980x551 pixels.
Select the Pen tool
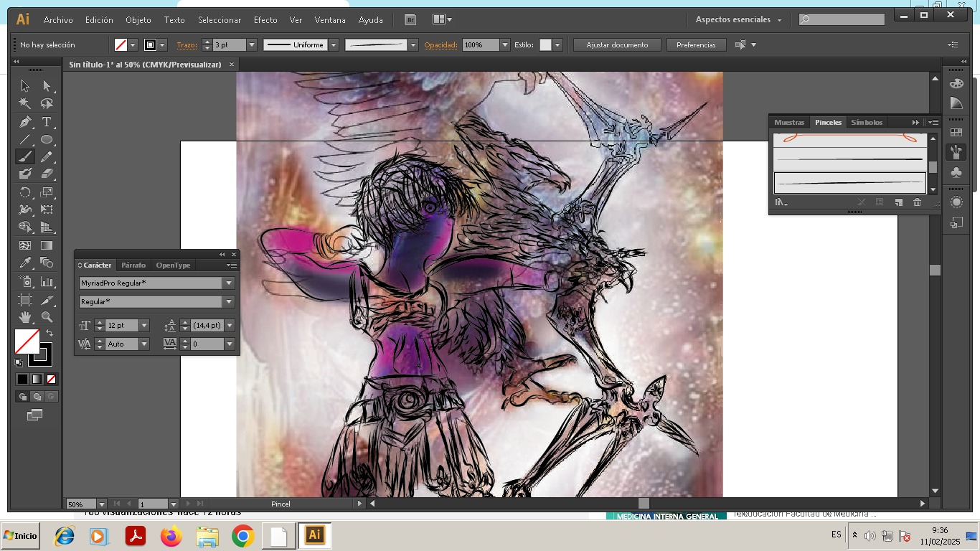click(25, 122)
